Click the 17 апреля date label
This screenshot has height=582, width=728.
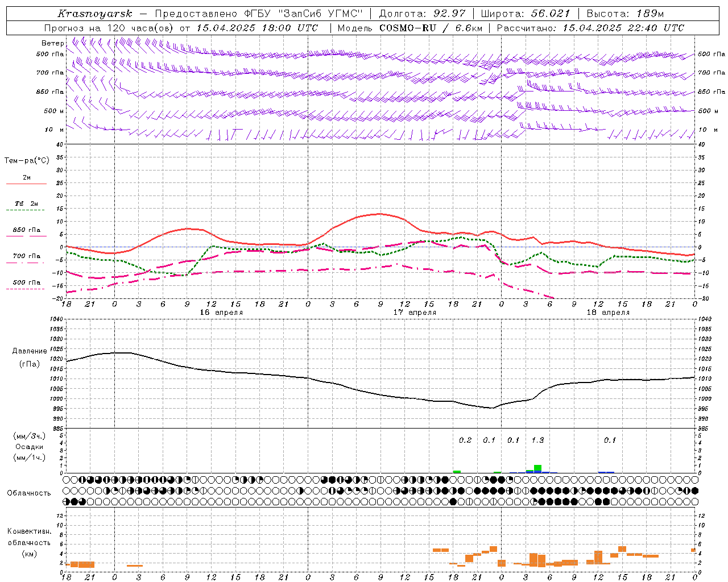[x=415, y=313]
